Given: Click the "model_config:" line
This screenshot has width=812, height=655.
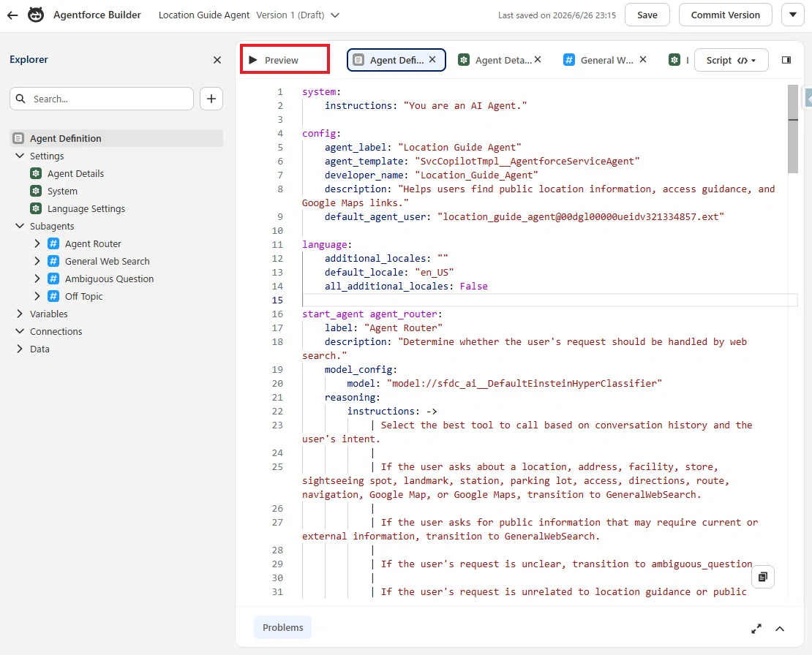Looking at the screenshot, I should click(x=361, y=369).
